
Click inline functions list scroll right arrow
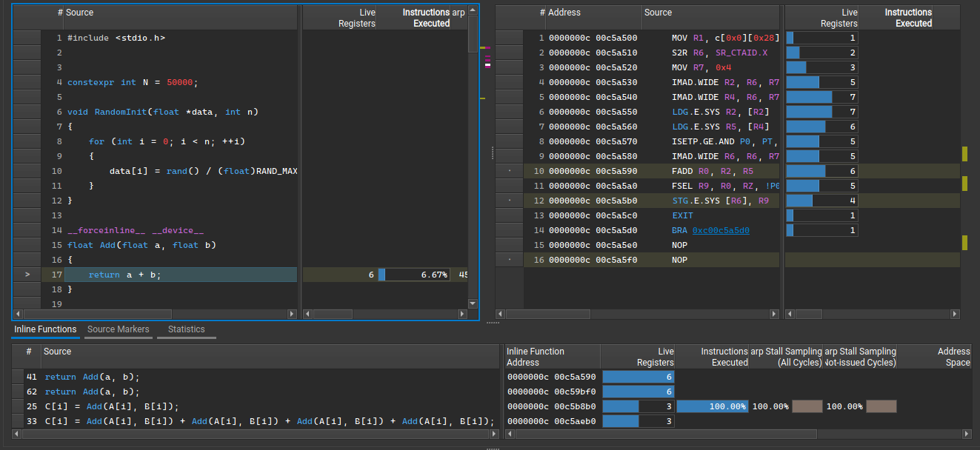tap(494, 434)
